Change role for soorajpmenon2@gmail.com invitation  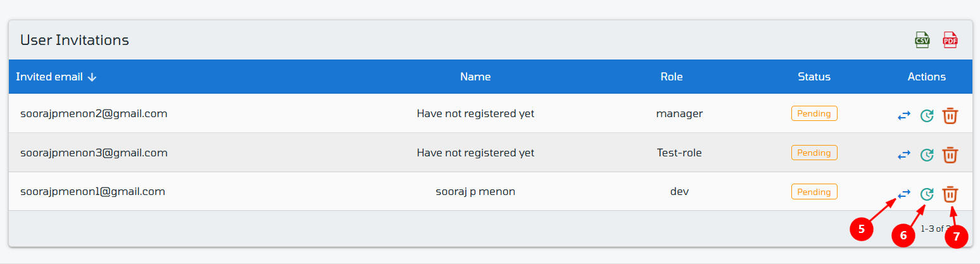[904, 116]
